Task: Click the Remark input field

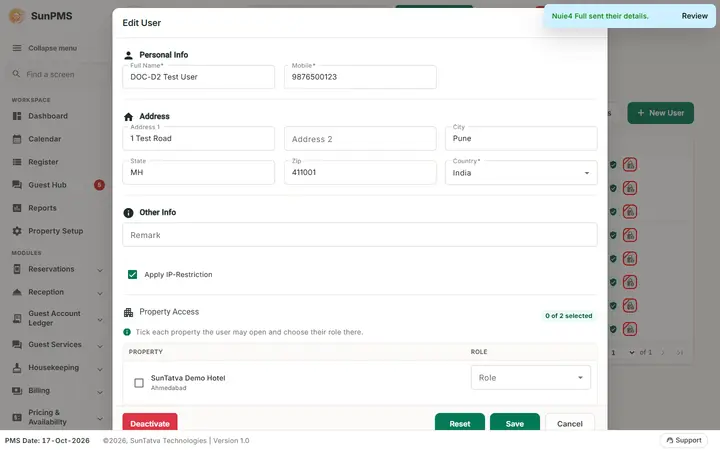Action: [360, 235]
